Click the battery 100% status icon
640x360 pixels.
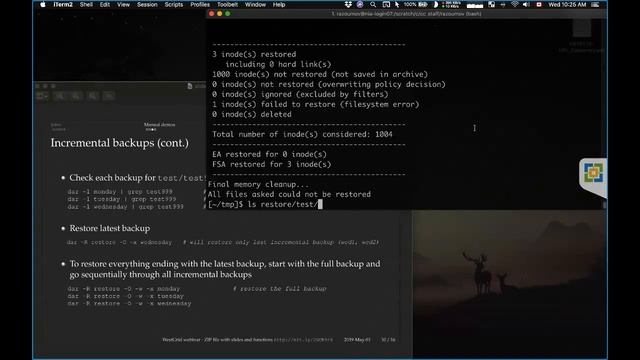[416, 4]
